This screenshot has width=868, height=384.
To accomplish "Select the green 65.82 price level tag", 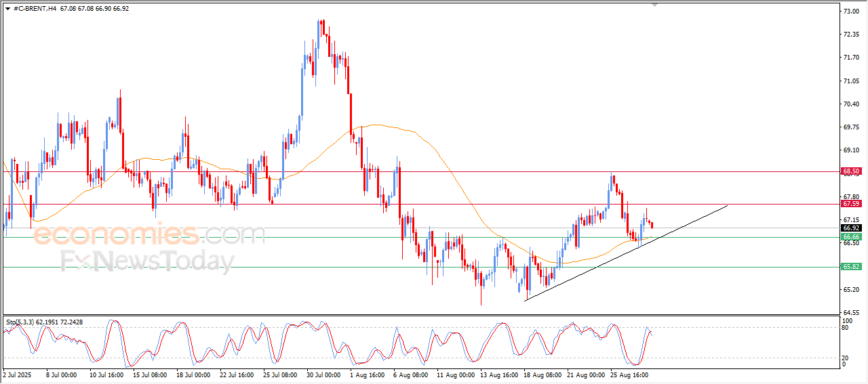I will [851, 267].
